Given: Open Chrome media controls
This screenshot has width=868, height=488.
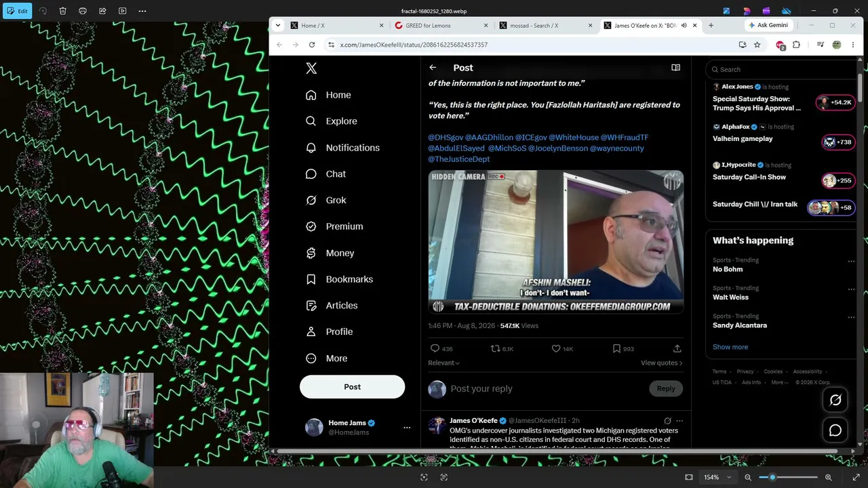Looking at the screenshot, I should tap(821, 45).
